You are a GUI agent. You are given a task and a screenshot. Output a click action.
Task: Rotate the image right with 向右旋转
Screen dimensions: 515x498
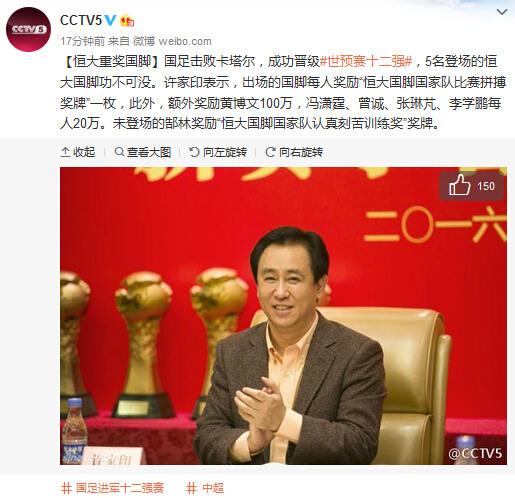294,152
